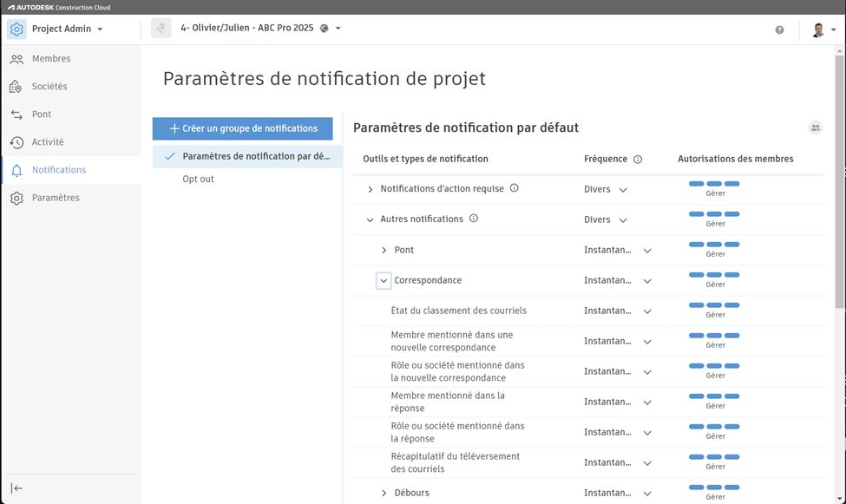Screen dimensions: 846x504
Task: Collapse the Correspondance notification group
Action: pos(383,280)
